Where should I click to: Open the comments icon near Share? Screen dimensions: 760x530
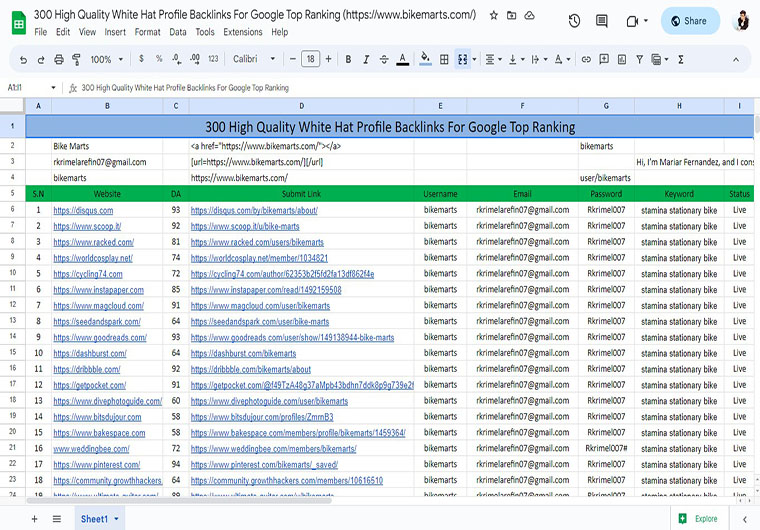coord(602,21)
